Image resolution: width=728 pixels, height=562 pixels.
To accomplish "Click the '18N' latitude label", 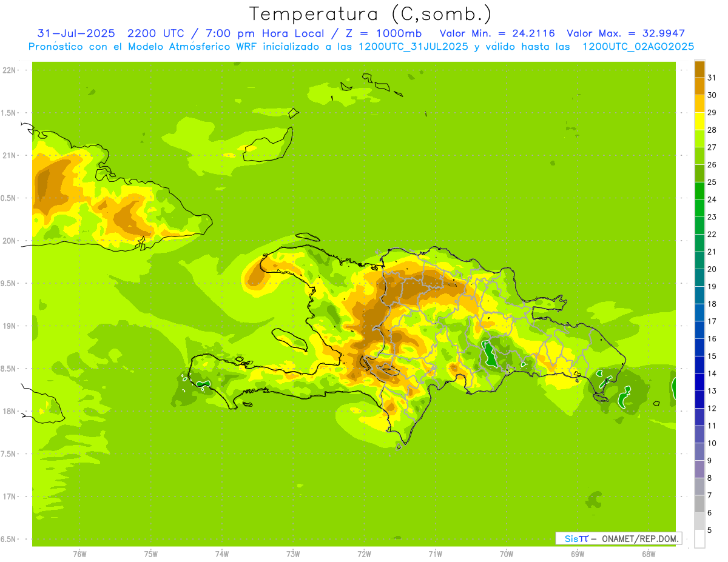I will point(8,411).
